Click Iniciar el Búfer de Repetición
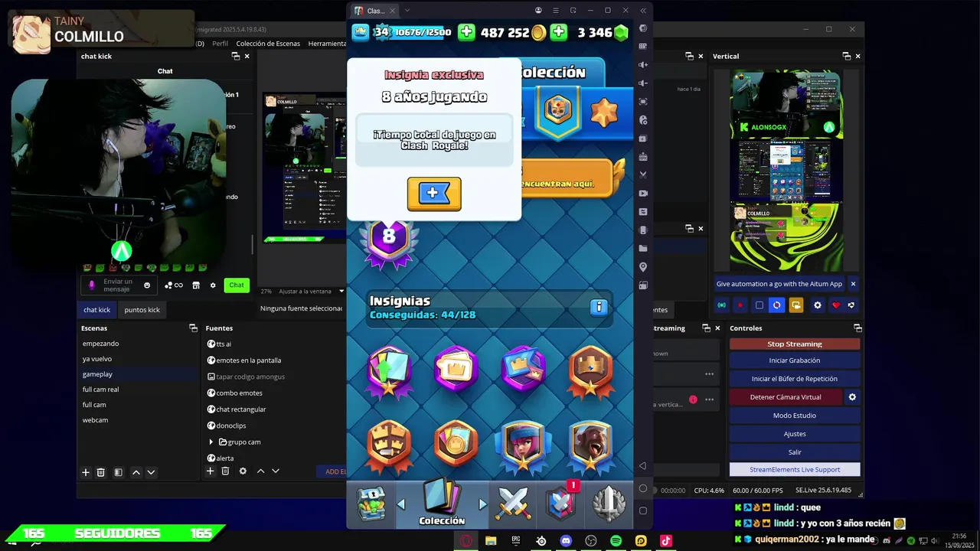The image size is (980, 551). [x=795, y=379]
